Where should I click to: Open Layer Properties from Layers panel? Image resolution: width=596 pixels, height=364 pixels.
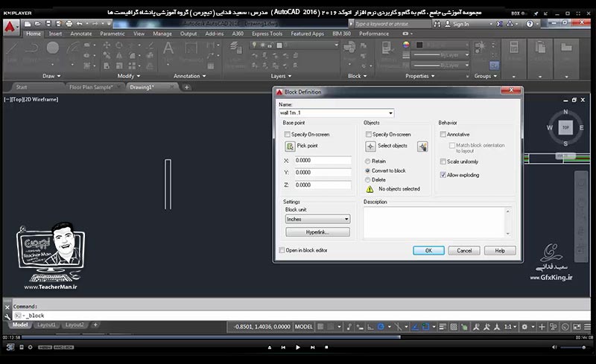pos(235,48)
